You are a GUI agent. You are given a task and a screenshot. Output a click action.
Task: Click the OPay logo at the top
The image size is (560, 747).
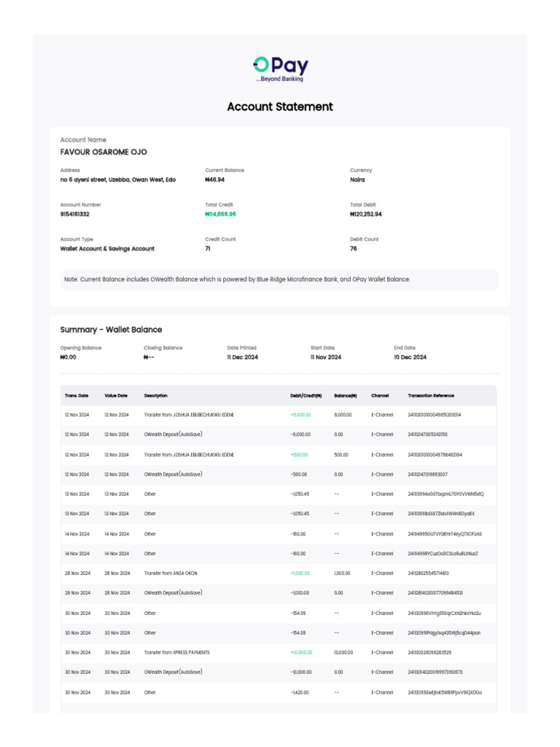(280, 69)
